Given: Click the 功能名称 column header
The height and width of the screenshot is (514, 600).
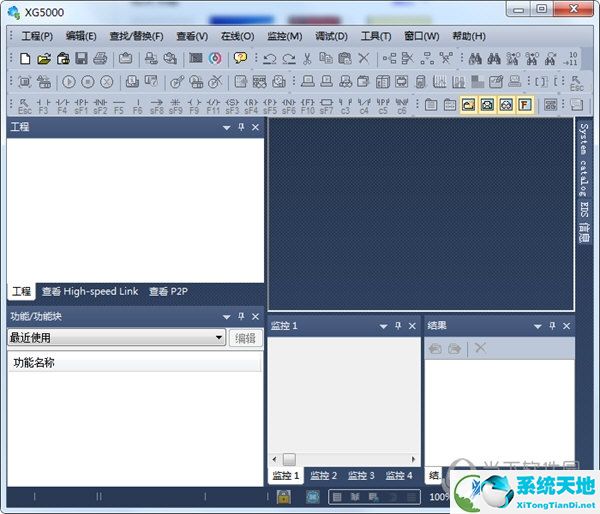Looking at the screenshot, I should (135, 362).
